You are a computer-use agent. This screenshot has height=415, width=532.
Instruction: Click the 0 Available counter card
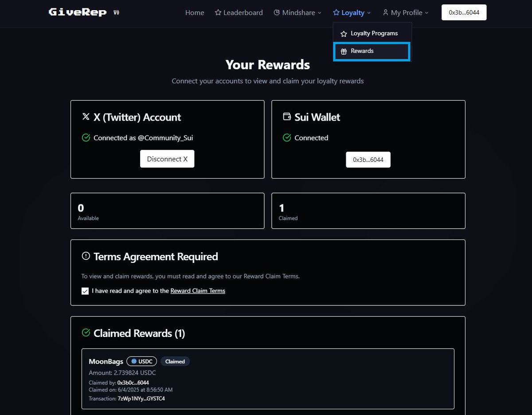[167, 211]
